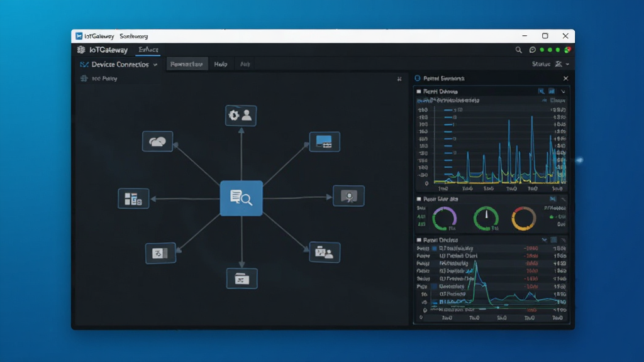The image size is (644, 362).
Task: Click the grid icon on the device list panel header
Action: click(x=553, y=239)
